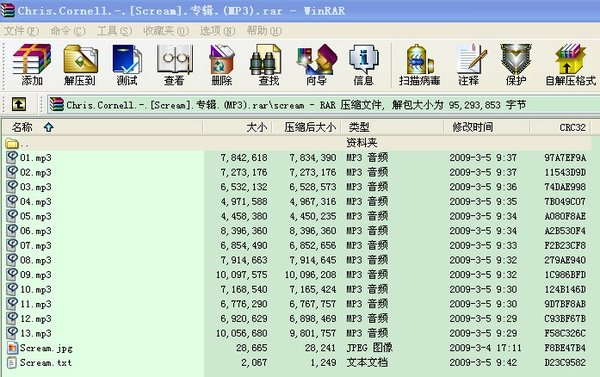600x377 pixels.
Task: Click the WinRAR icon in title bar
Action: 8,10
